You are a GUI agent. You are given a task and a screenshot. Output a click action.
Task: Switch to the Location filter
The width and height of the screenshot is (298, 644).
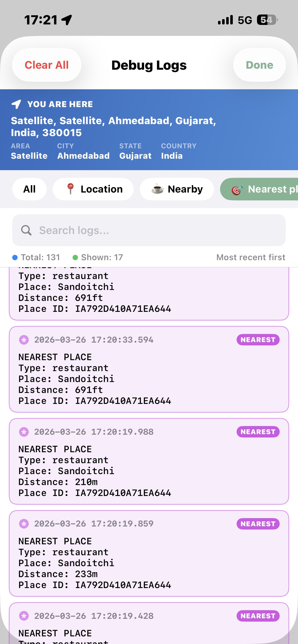[93, 189]
